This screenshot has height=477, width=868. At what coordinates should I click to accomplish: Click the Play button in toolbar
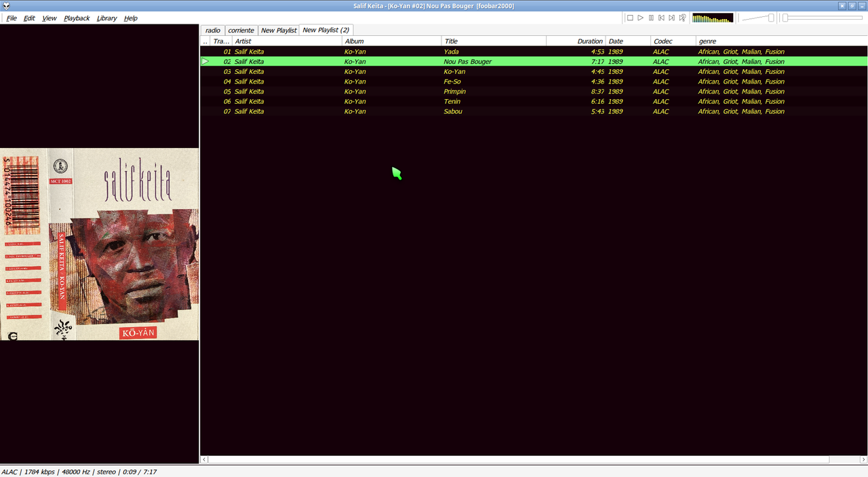pos(640,18)
